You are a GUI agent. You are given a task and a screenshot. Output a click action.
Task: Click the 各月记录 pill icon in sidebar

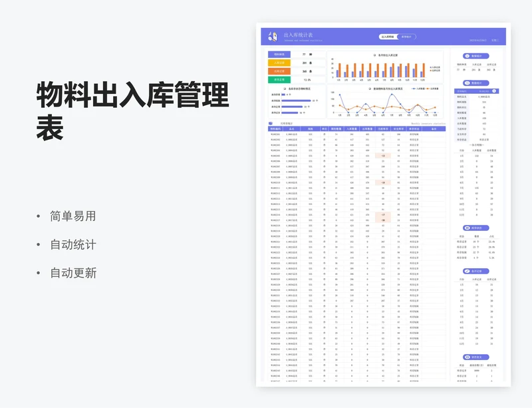pos(467,271)
